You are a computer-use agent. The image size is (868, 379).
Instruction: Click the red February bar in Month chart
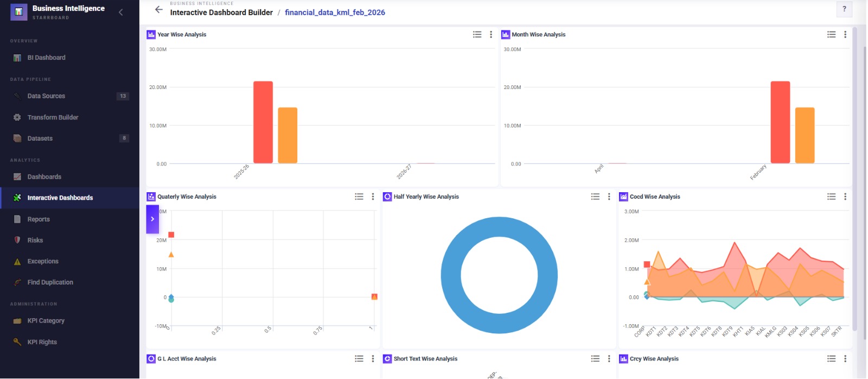tap(780, 122)
